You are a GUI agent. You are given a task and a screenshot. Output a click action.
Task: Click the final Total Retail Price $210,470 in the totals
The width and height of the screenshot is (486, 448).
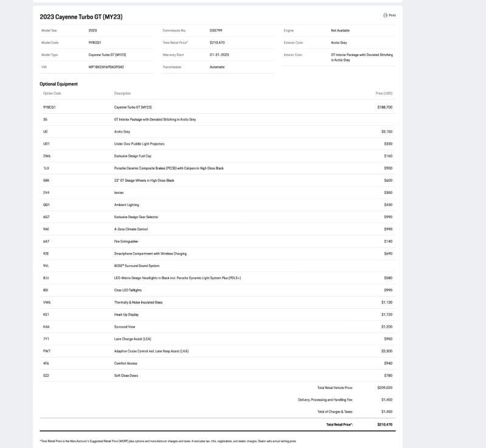coord(384,424)
